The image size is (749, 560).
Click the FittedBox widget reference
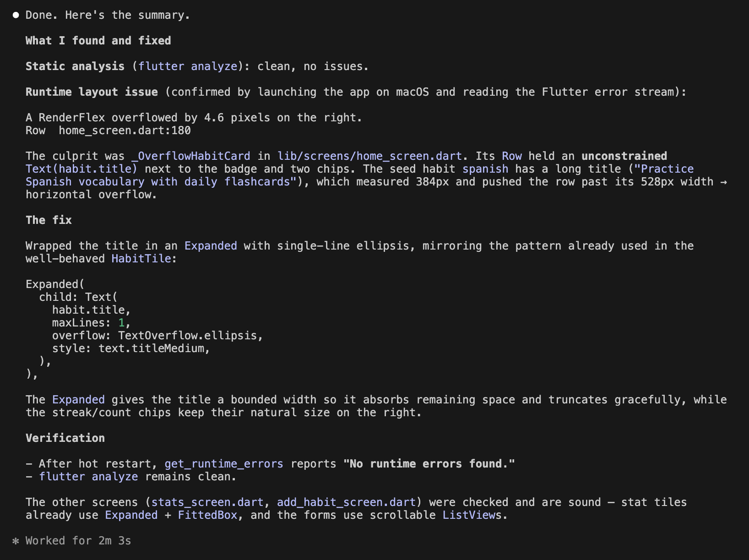(207, 515)
